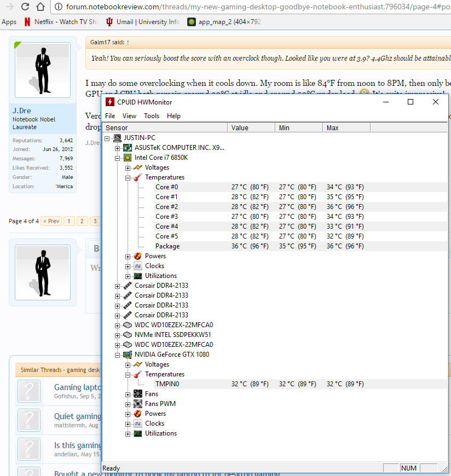Open the Tools menu in HWMonitor
451x476 pixels.
pyautogui.click(x=152, y=116)
